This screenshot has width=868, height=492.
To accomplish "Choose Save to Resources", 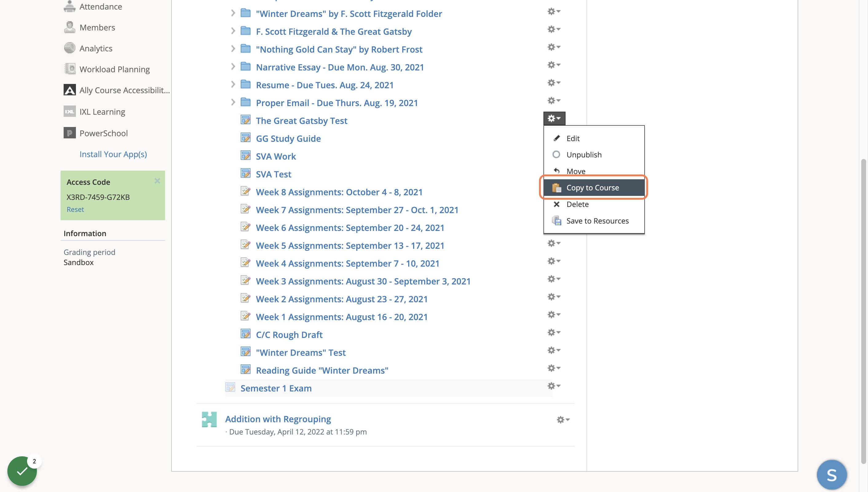I will click(x=594, y=221).
